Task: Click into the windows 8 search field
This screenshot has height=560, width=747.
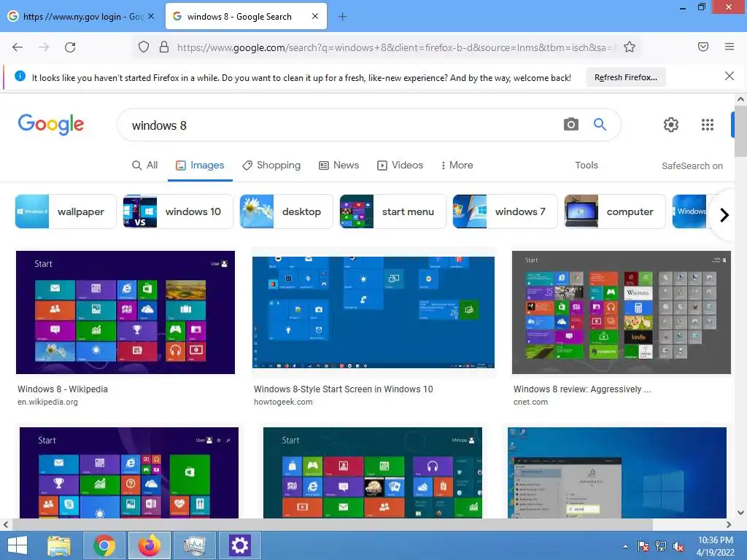Action: pyautogui.click(x=343, y=125)
